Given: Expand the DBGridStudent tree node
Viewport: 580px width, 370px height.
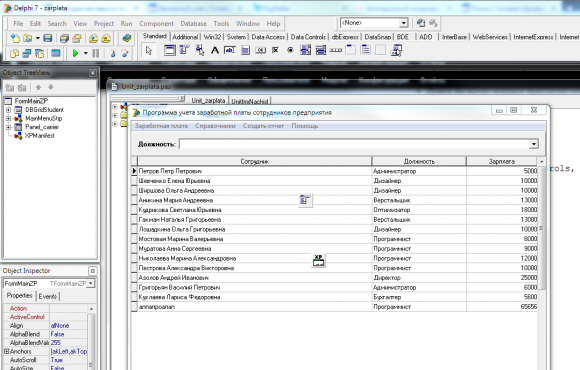Looking at the screenshot, I should pos(8,110).
